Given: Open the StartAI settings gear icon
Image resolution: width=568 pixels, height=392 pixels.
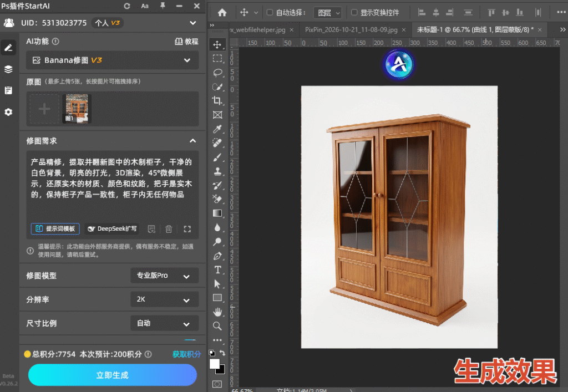Looking at the screenshot, I should (x=8, y=112).
